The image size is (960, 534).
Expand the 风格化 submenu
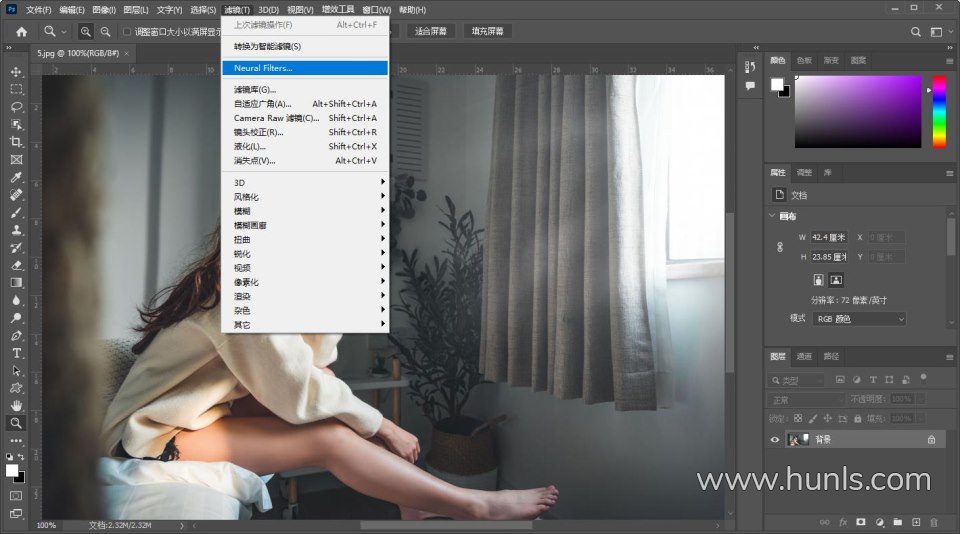305,197
